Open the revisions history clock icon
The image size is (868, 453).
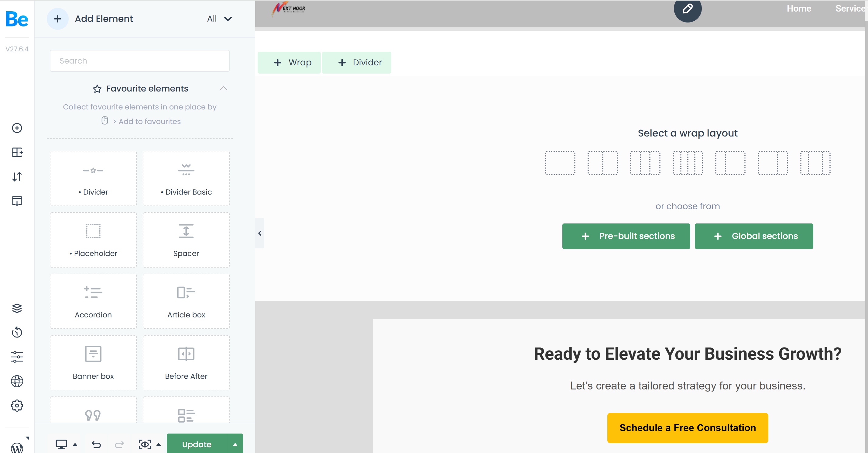coord(17,332)
